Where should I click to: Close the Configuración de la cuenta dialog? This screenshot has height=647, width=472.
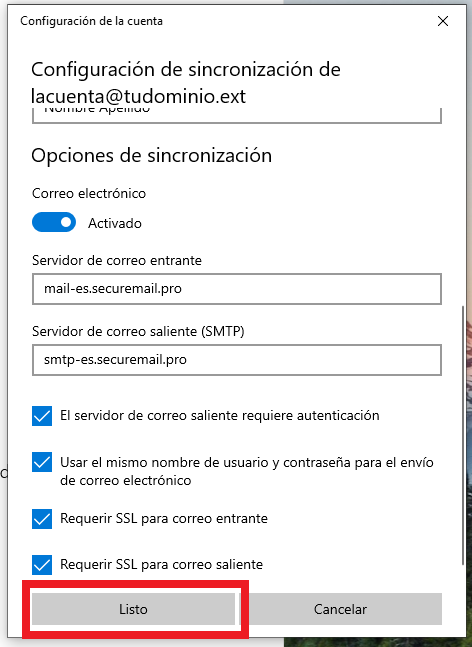[443, 21]
